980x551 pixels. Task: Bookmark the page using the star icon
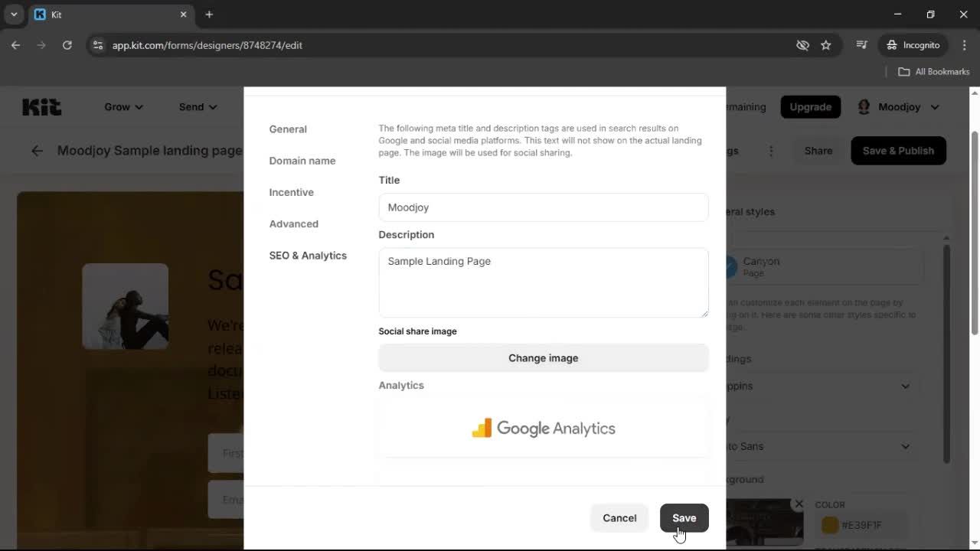click(x=826, y=45)
